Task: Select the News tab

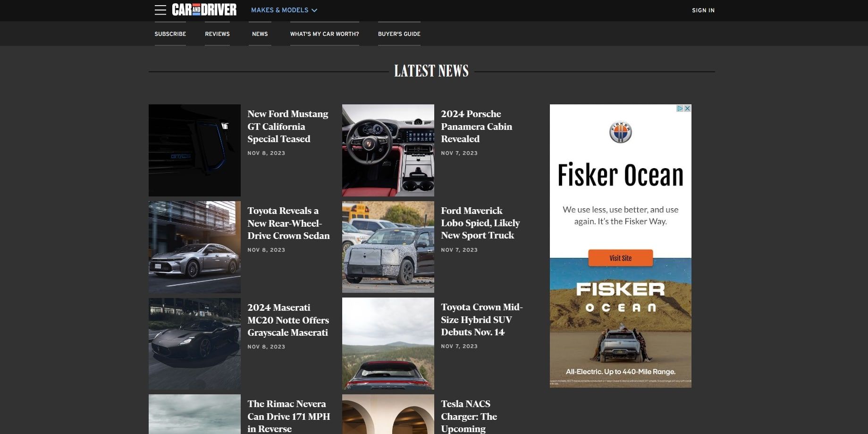Action: point(260,34)
